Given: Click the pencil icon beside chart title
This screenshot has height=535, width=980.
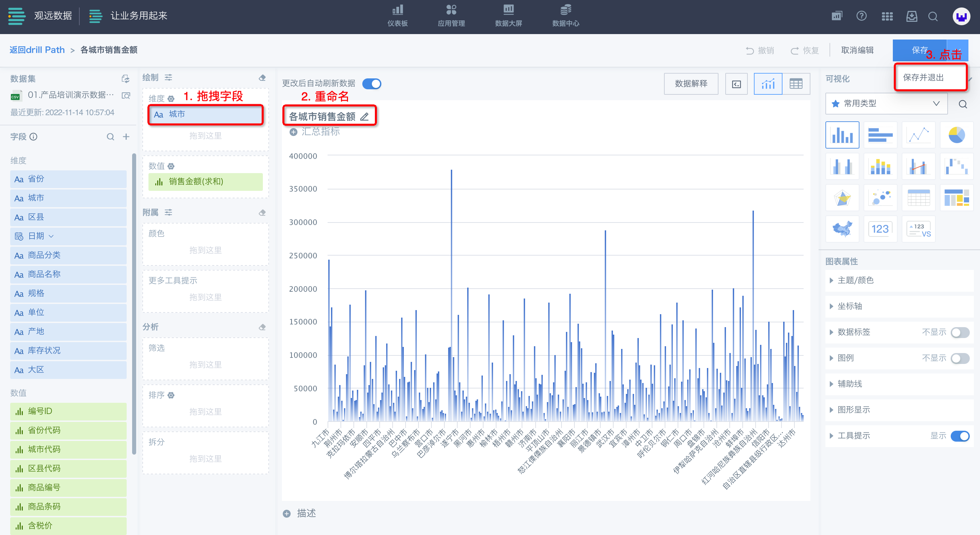Looking at the screenshot, I should 364,117.
